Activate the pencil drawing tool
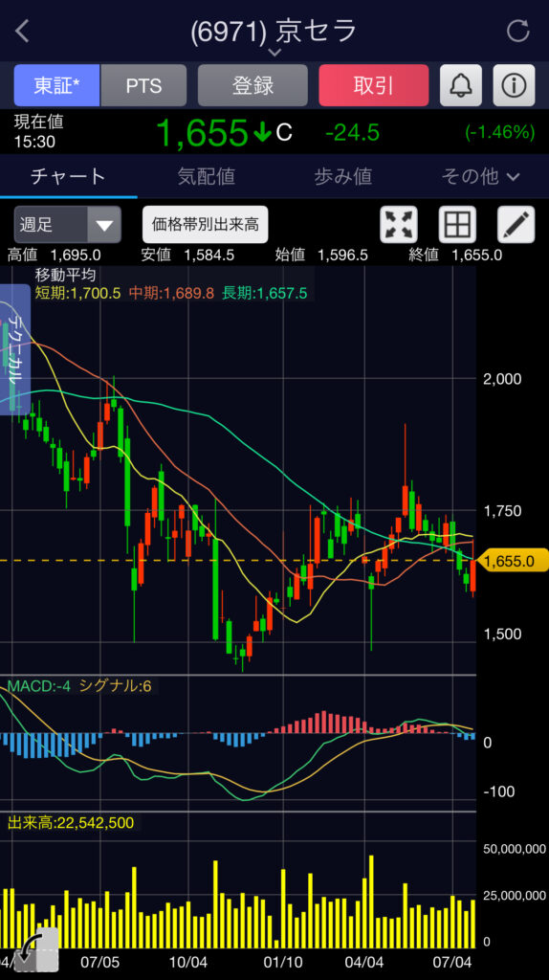 [516, 224]
